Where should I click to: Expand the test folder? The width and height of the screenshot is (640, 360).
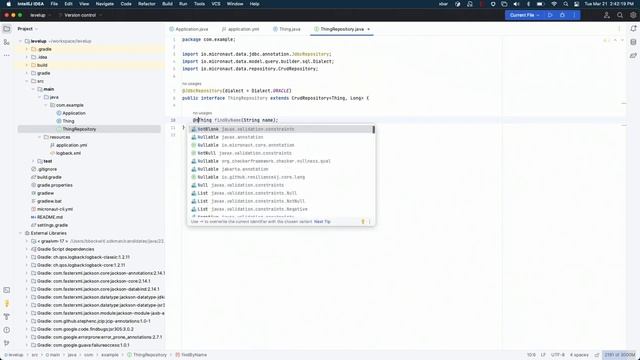coord(33,161)
